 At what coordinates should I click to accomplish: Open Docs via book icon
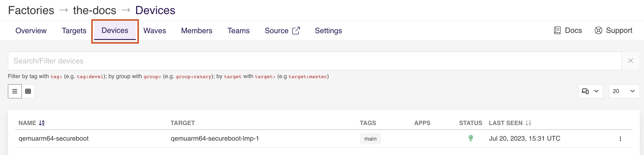(x=557, y=31)
